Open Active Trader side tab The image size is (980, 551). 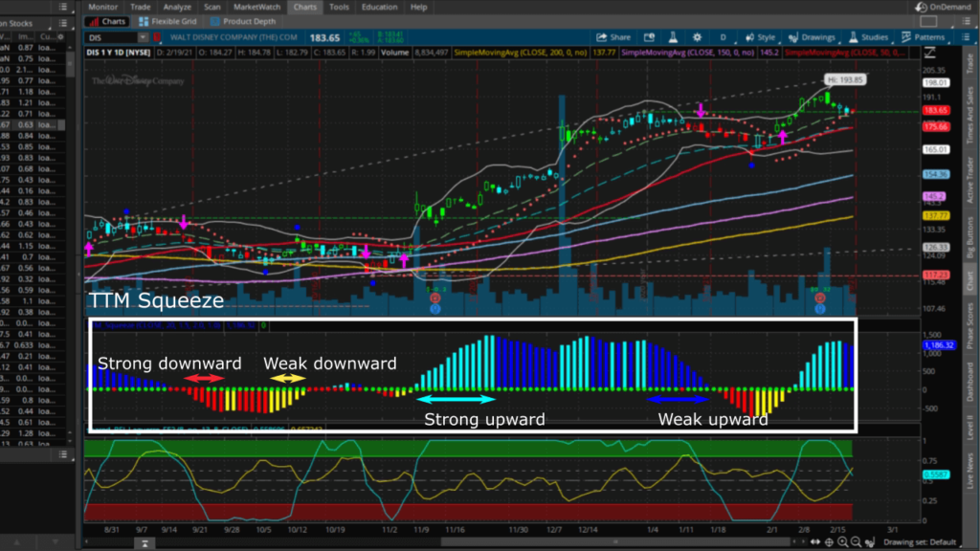coord(970,180)
